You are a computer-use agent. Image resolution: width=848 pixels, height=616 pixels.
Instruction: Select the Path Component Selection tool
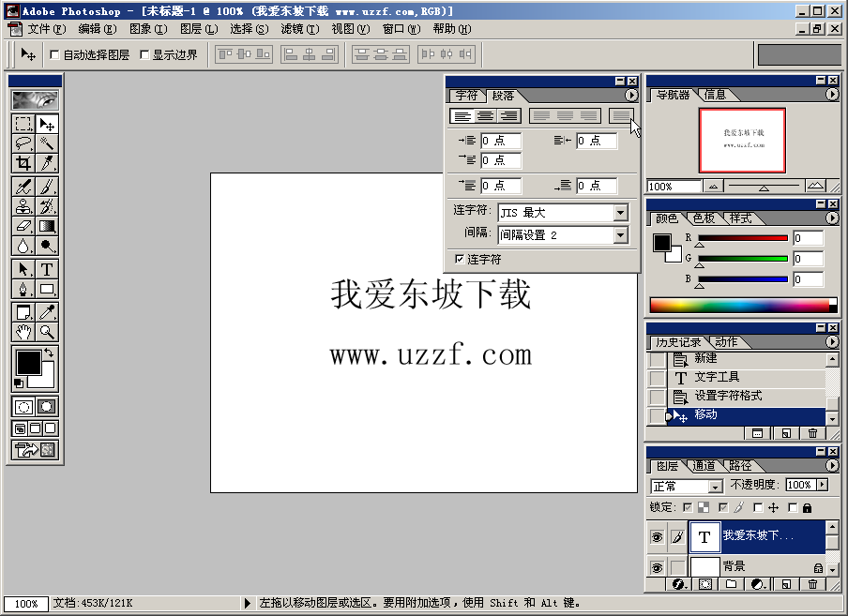(23, 269)
